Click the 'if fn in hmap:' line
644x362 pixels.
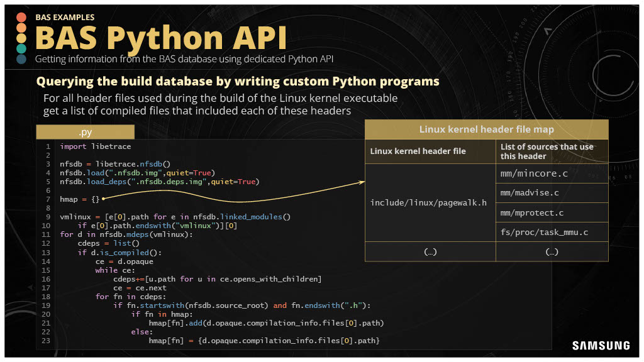coord(162,314)
